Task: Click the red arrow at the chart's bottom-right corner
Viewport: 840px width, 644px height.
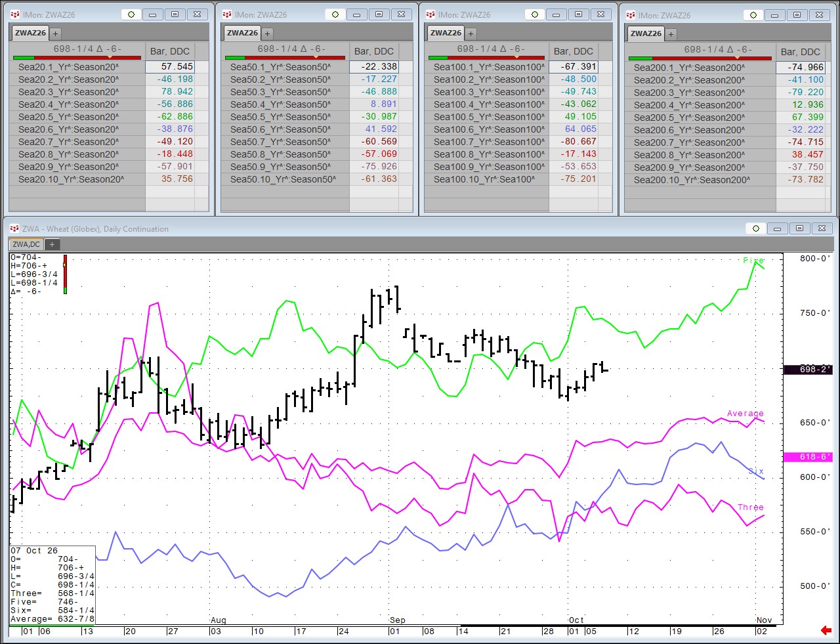Action: (826, 630)
